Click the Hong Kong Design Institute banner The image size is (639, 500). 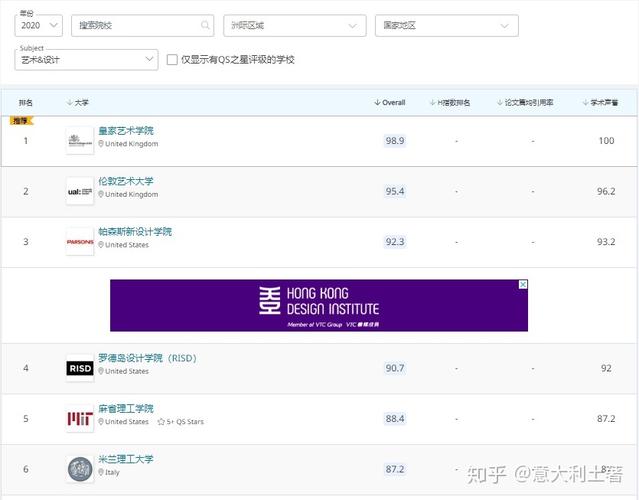319,305
